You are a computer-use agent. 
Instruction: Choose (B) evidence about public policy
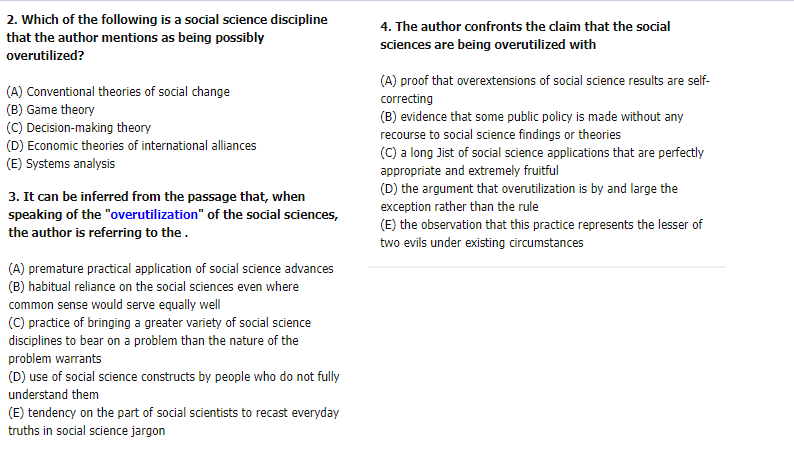click(x=531, y=117)
